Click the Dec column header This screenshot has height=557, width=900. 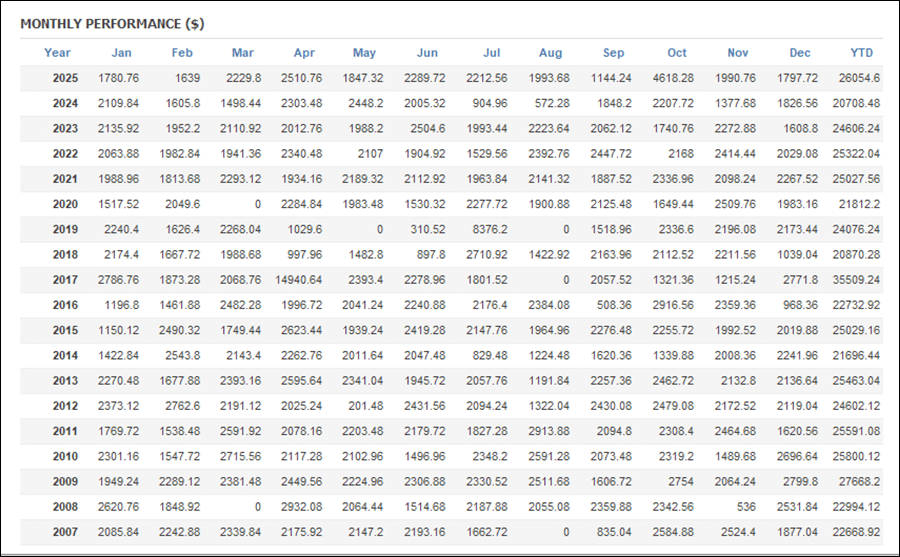coord(800,53)
